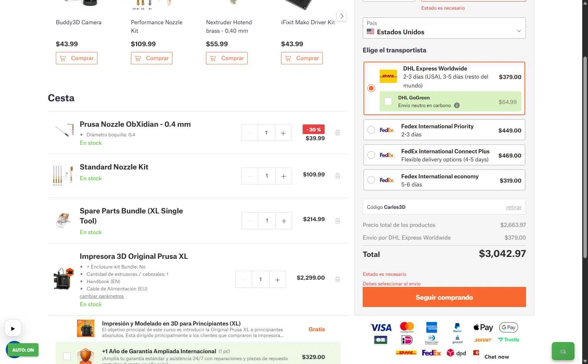Click the FedEx logo in footer payment row

pos(431,353)
